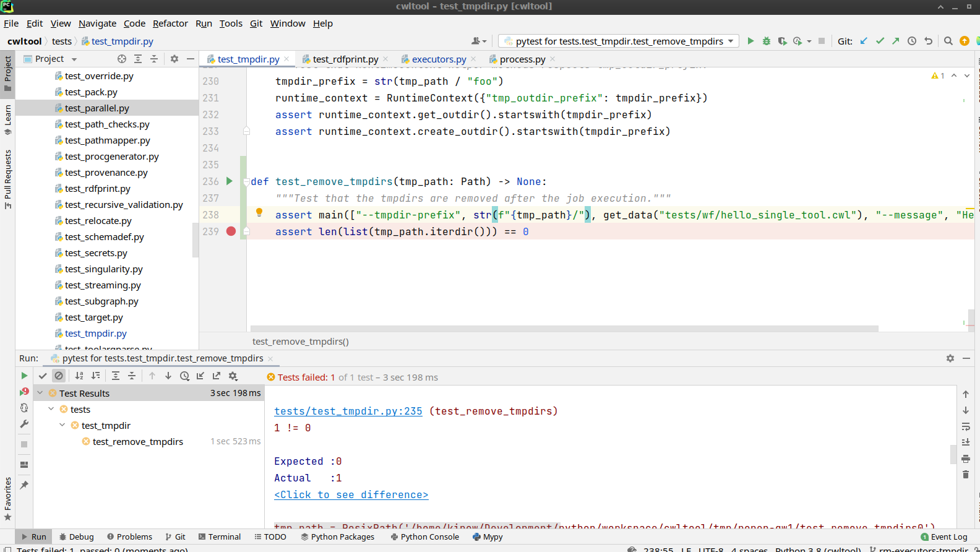Rerun failed tests in Run panel
The height and width of the screenshot is (552, 980).
pyautogui.click(x=24, y=392)
